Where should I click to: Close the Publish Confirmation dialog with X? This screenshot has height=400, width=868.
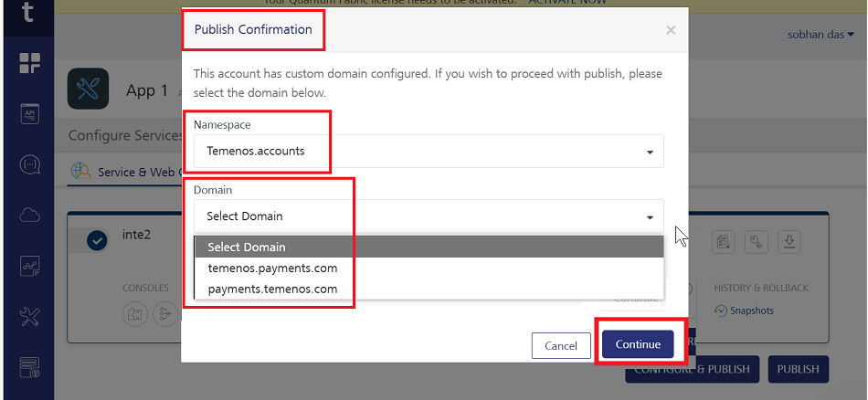pos(671,30)
